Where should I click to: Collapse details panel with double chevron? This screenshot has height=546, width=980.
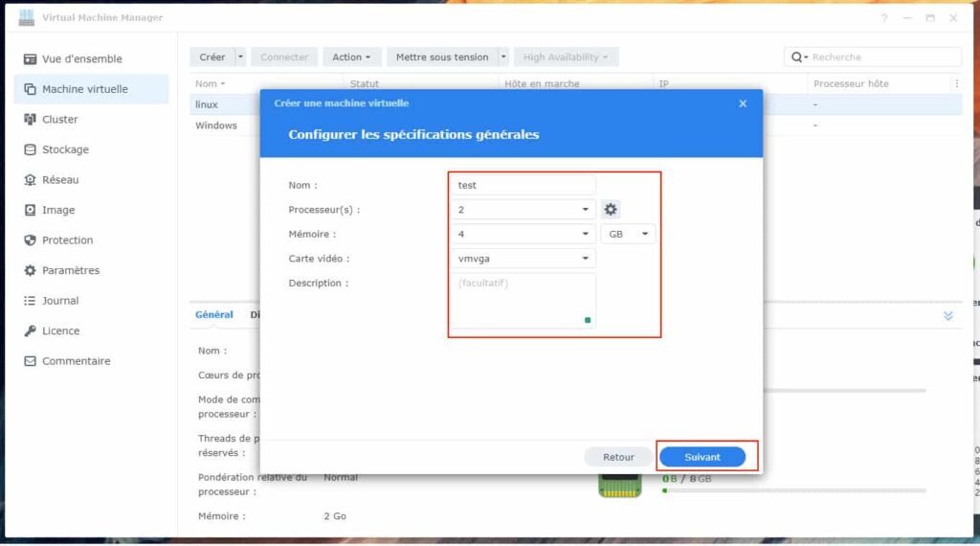(x=948, y=316)
